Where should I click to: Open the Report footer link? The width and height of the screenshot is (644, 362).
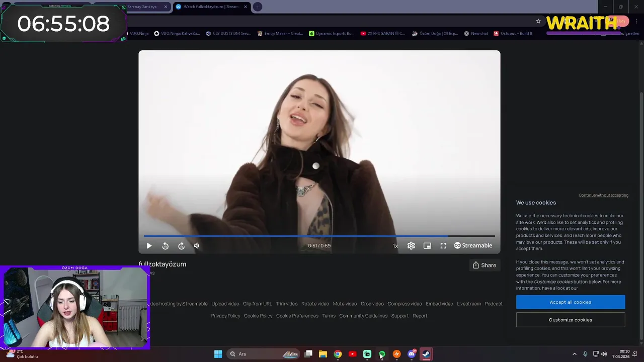tap(420, 316)
